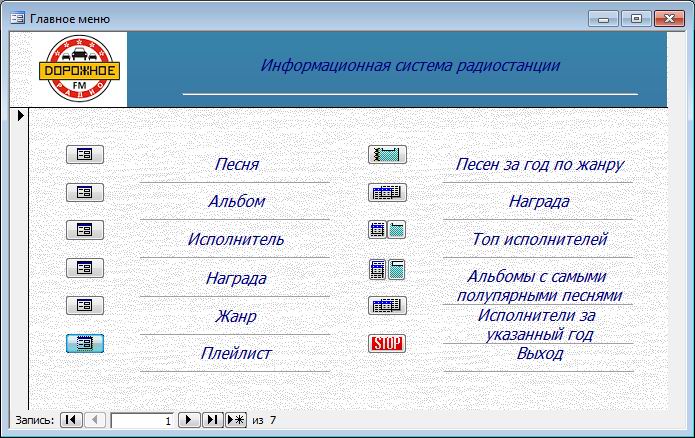This screenshot has width=695, height=438.
Task: Click form button left of Жанр
Action: pos(85,305)
